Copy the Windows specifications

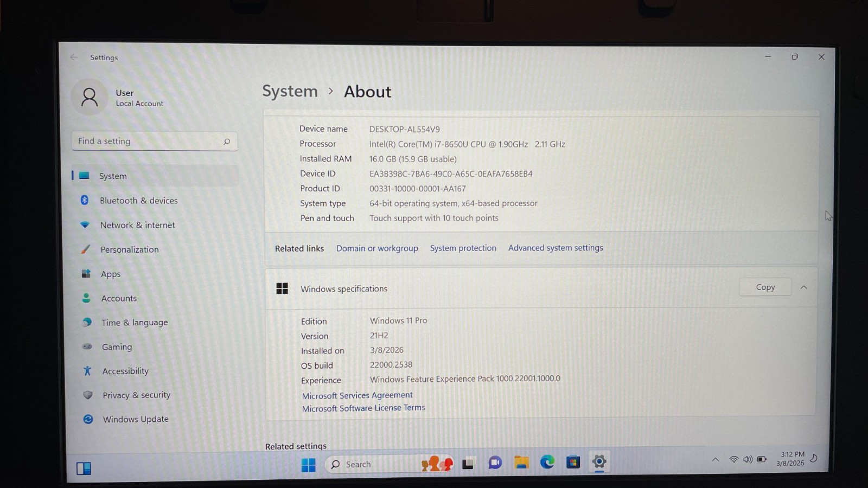pyautogui.click(x=765, y=287)
